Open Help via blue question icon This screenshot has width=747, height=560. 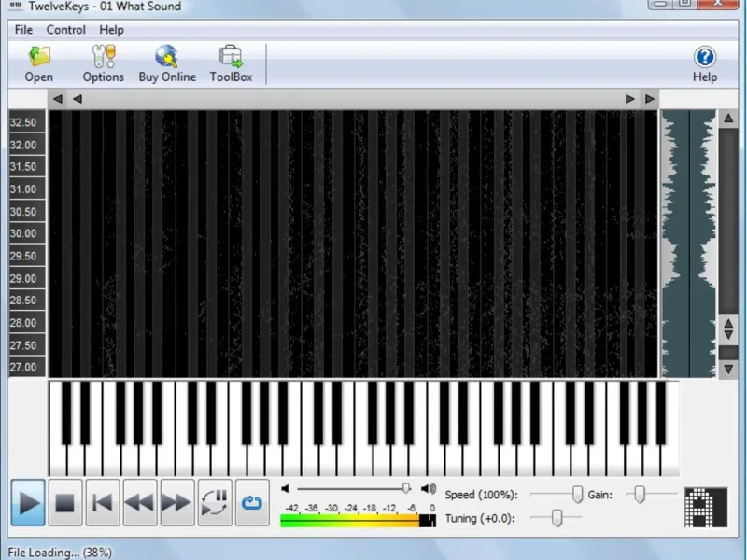(705, 63)
